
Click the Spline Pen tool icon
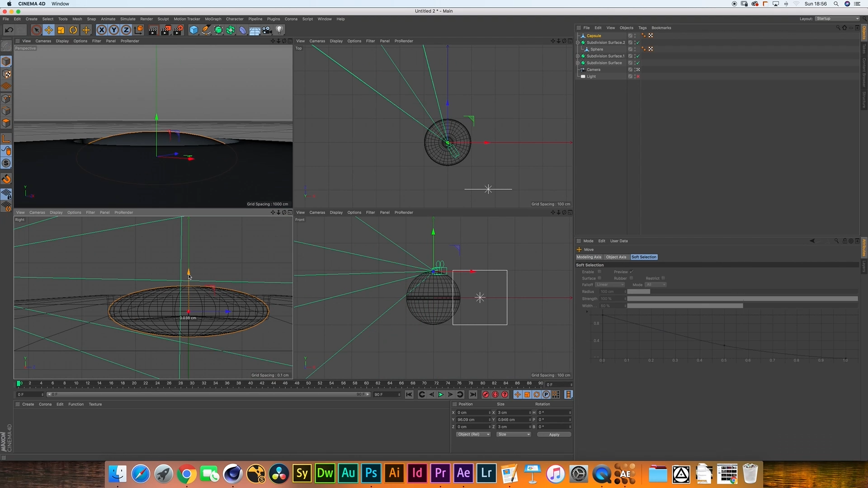206,30
